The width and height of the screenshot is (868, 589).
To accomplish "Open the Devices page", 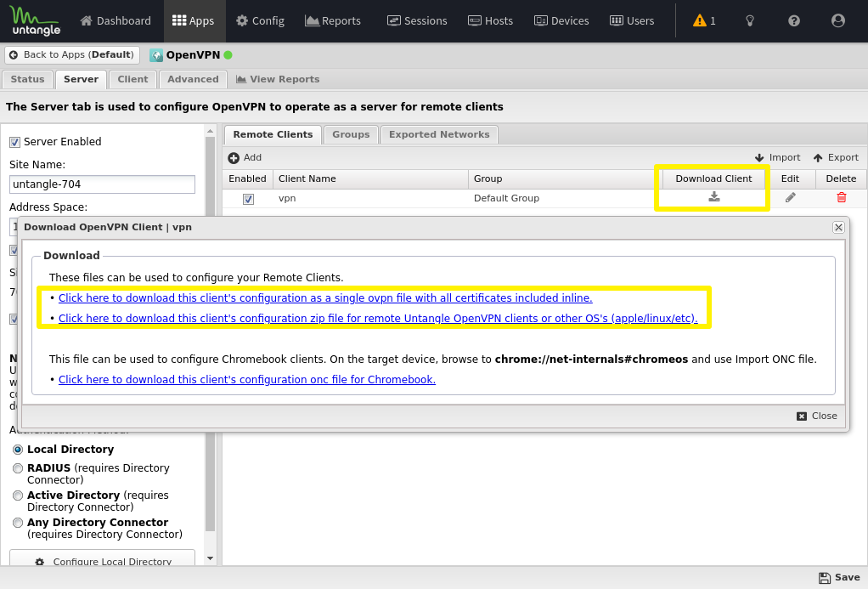I will [561, 20].
